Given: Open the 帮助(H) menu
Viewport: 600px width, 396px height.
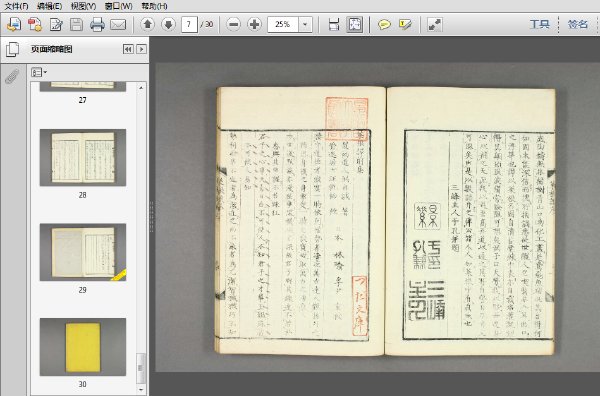Looking at the screenshot, I should [x=154, y=6].
